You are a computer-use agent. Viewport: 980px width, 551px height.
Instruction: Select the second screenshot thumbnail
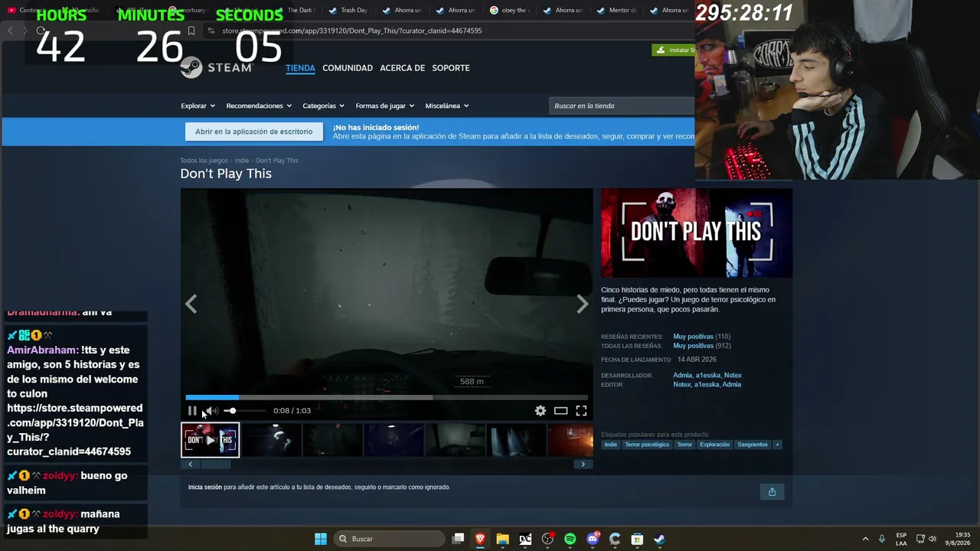tap(272, 440)
